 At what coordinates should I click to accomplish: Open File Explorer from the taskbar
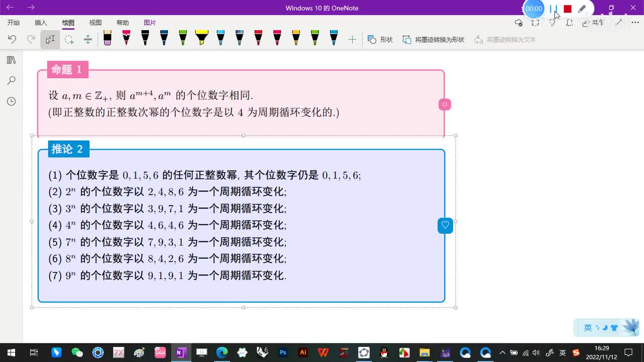point(425,352)
